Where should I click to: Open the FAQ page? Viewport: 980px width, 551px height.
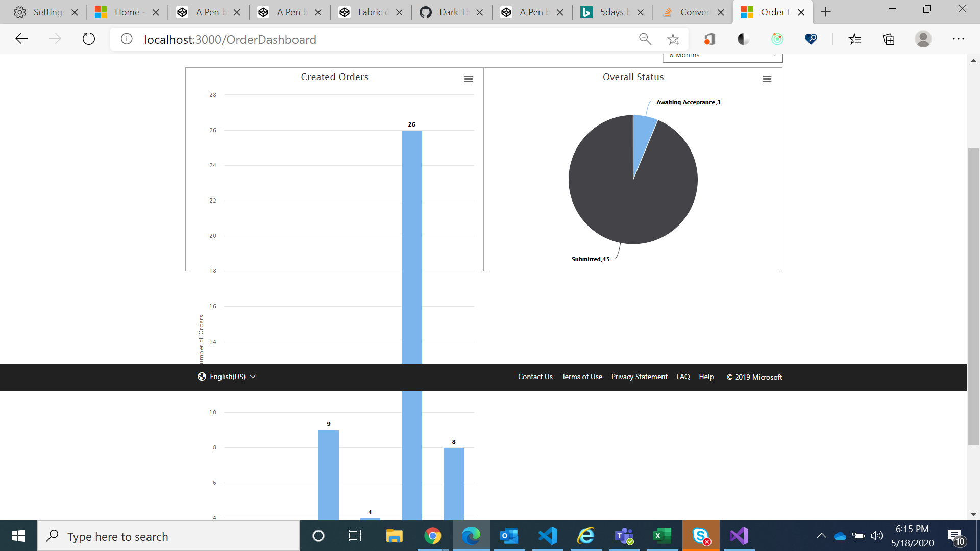click(683, 377)
